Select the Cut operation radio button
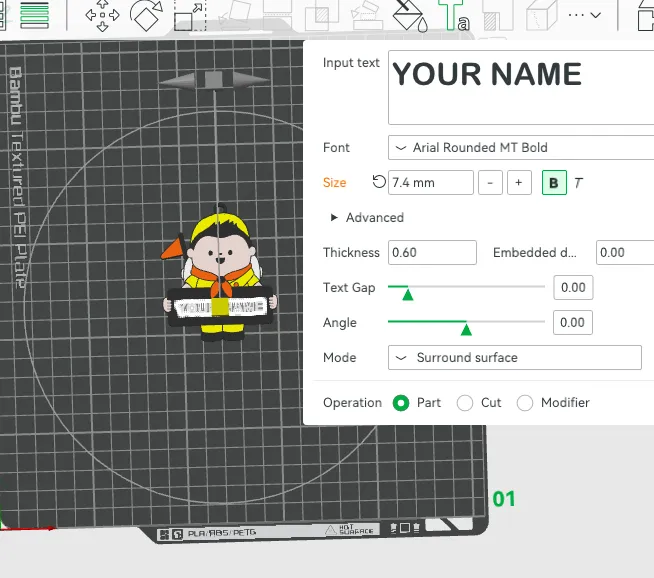654x578 pixels. pos(465,403)
